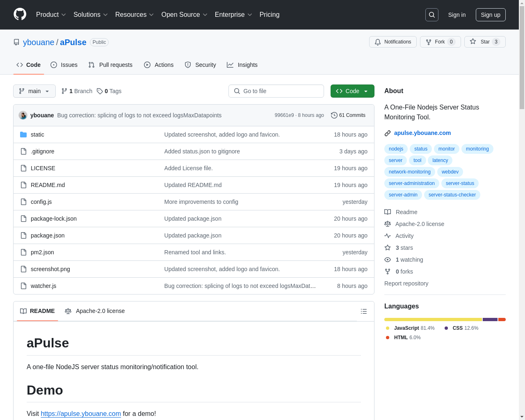Open the package-lock.json file
525x420 pixels.
pos(54,219)
